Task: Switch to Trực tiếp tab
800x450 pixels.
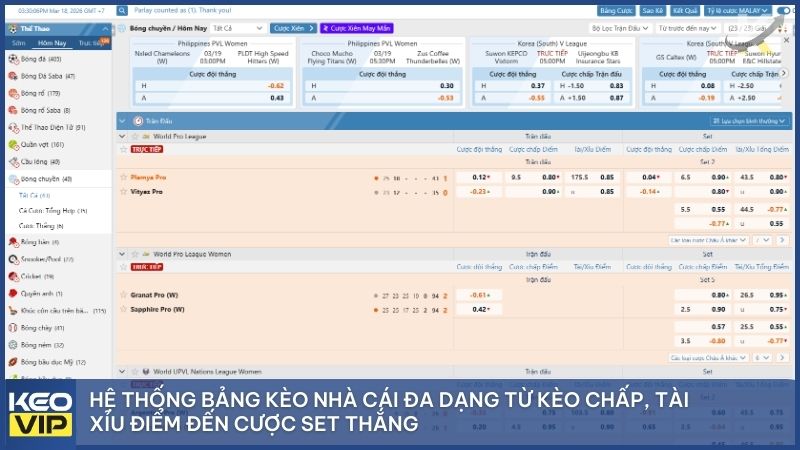Action: [90, 43]
